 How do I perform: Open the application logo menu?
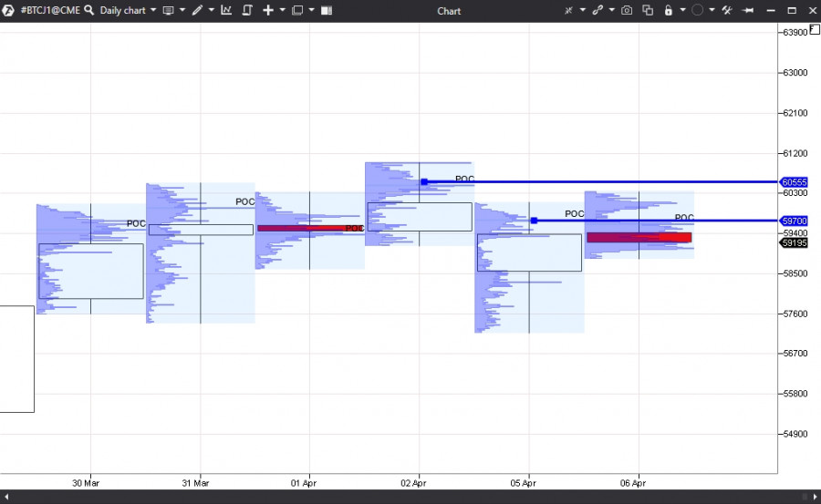coord(8,10)
